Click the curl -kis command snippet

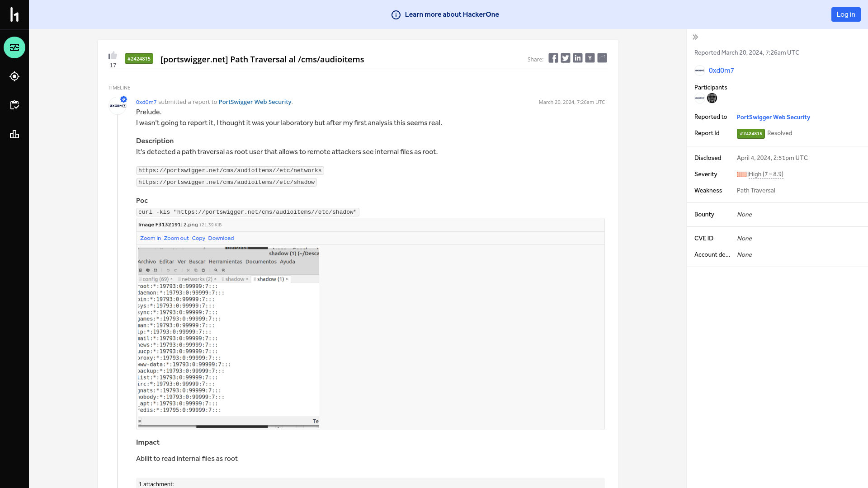tap(248, 212)
